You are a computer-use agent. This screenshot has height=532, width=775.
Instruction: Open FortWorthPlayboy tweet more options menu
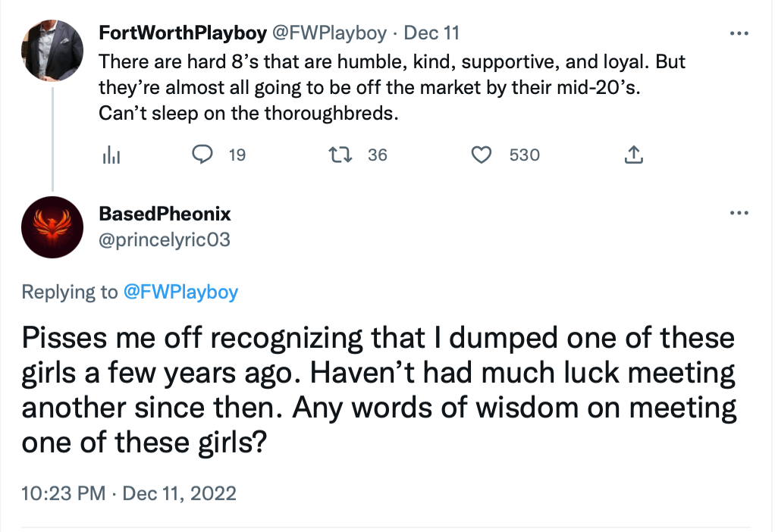pos(739,34)
